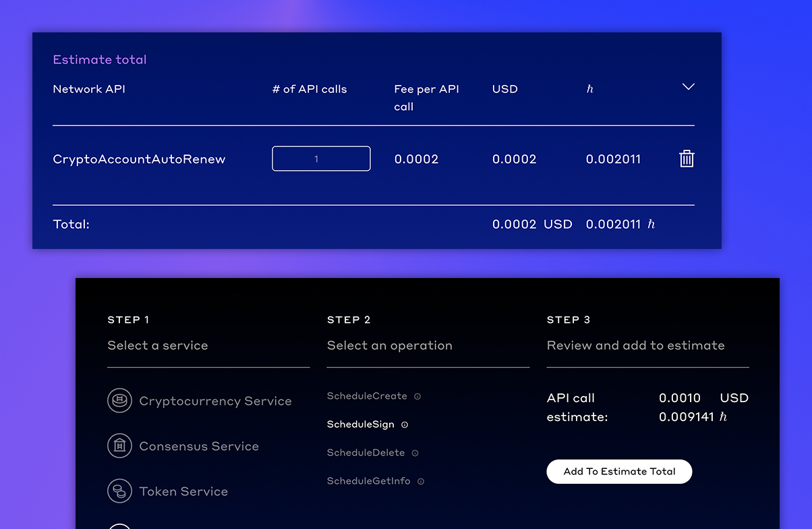Select the ScheduleSign operation
This screenshot has width=812, height=529.
(x=361, y=424)
